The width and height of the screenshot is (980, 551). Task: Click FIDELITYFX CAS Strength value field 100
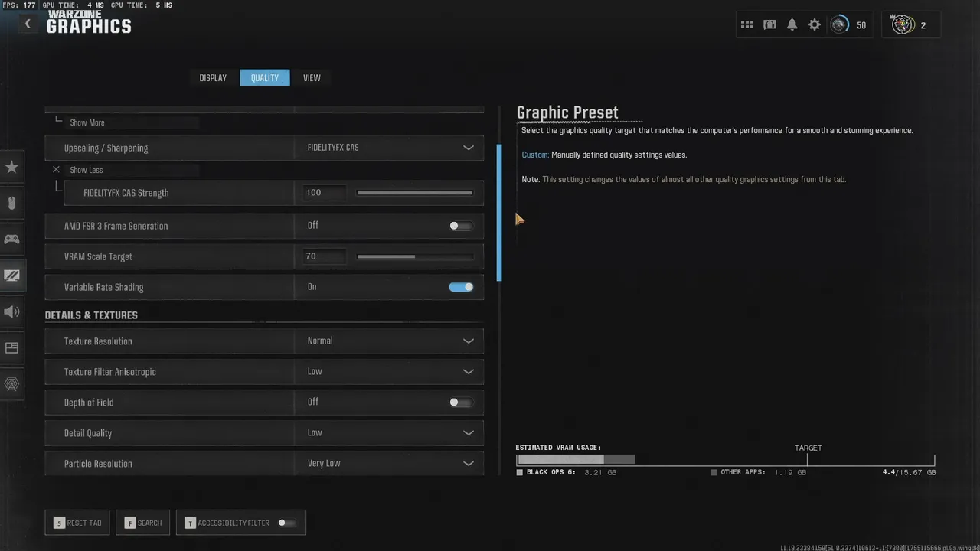pos(323,193)
